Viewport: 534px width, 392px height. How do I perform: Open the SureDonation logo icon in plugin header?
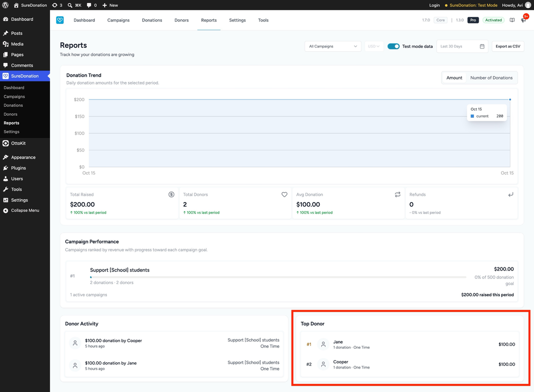(60, 20)
